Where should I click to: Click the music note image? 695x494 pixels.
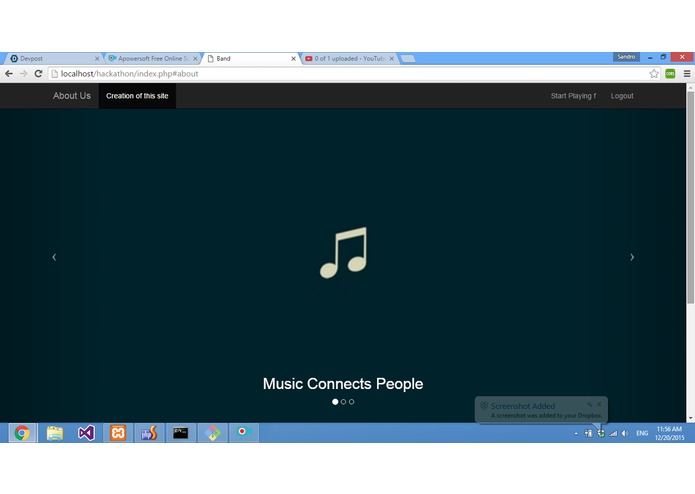[344, 253]
